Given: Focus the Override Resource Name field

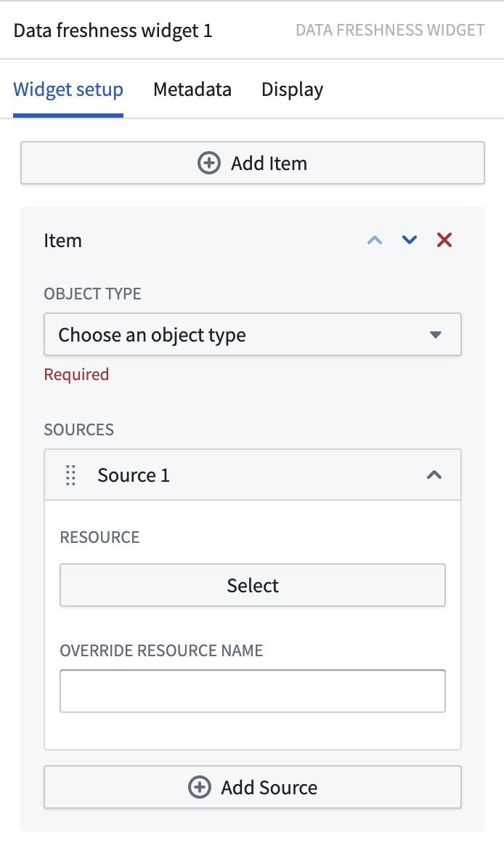Looking at the screenshot, I should click(x=253, y=691).
